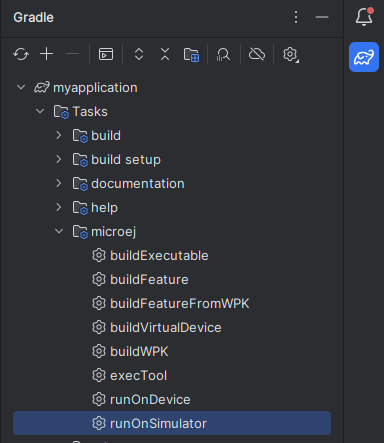This screenshot has height=443, width=384.
Task: Expand the build task group
Action: pyautogui.click(x=59, y=135)
